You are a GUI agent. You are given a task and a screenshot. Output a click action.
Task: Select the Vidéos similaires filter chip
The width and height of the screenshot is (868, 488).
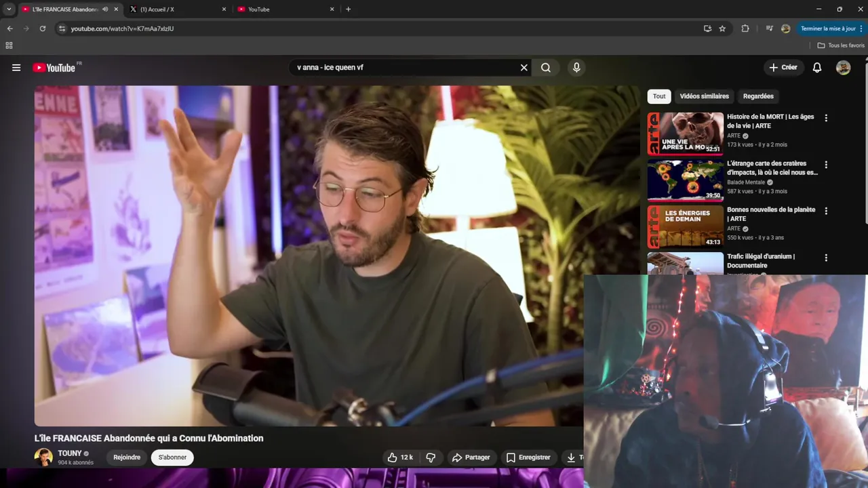(x=704, y=96)
